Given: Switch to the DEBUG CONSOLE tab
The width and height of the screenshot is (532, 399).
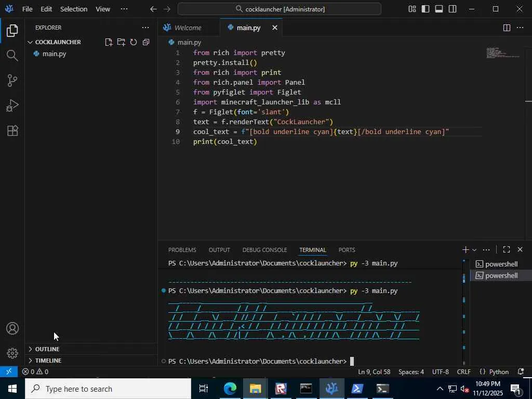Looking at the screenshot, I should [x=264, y=250].
